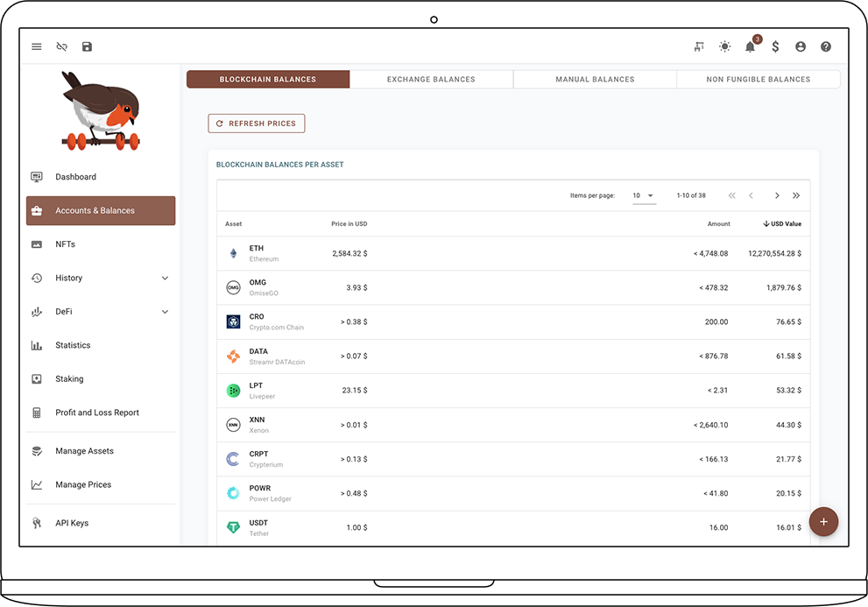This screenshot has height=607, width=868.
Task: Click the rotki robin logo
Action: click(102, 111)
